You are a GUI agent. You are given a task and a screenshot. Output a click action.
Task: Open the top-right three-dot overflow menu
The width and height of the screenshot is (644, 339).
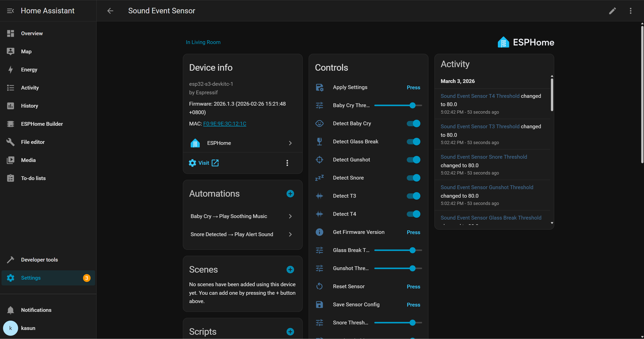click(x=630, y=11)
